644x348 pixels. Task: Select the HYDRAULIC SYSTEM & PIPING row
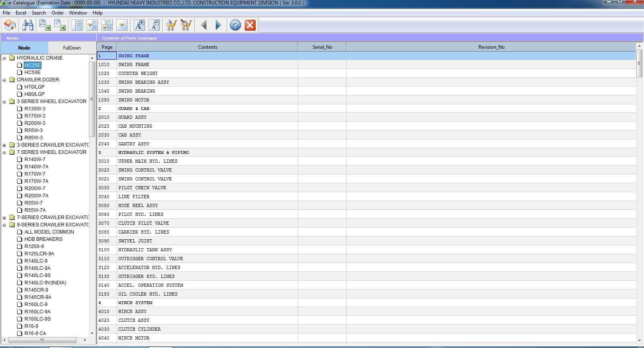(x=367, y=153)
